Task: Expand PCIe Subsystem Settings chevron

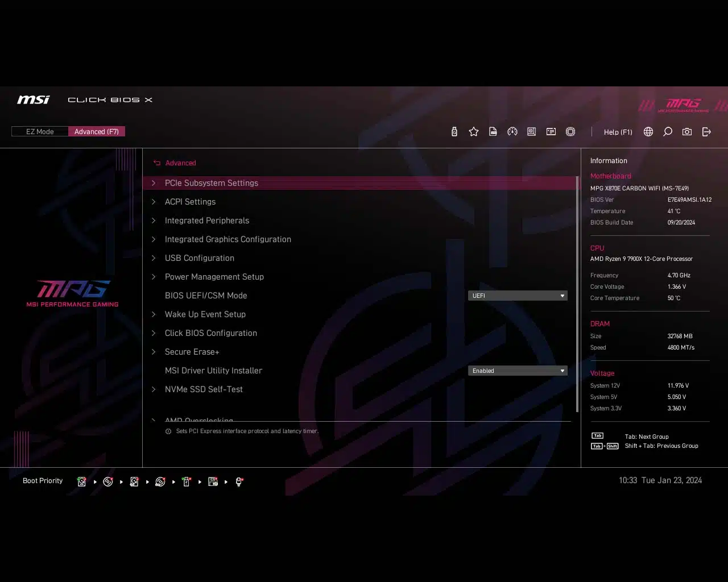Action: pos(154,183)
